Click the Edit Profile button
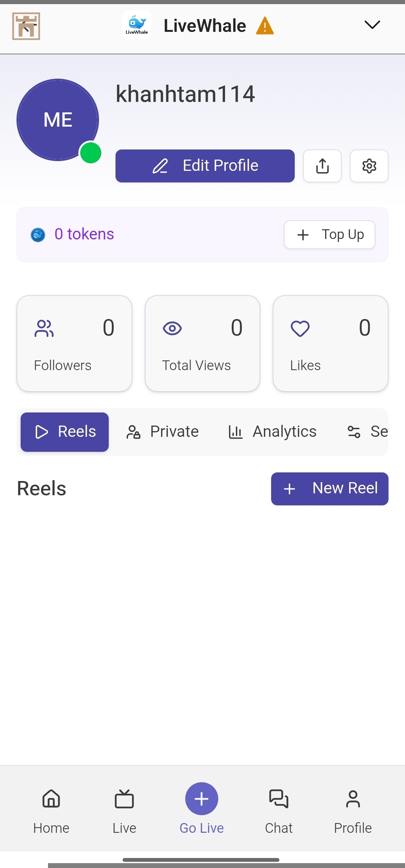The image size is (405, 868). [x=205, y=166]
